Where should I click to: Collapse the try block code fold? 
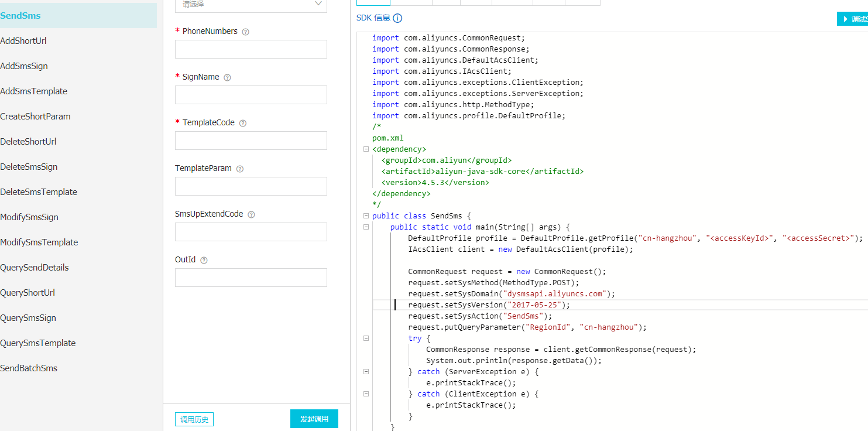[366, 338]
